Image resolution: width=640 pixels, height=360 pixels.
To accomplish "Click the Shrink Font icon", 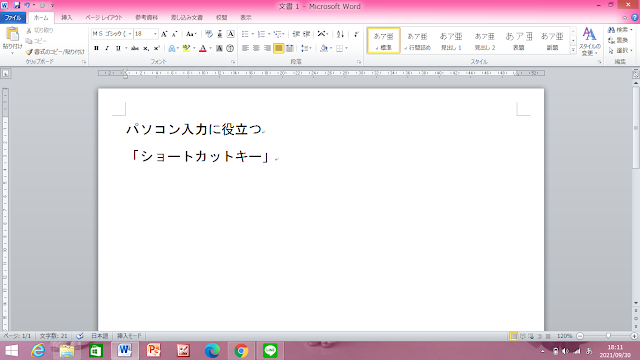I will coord(174,34).
